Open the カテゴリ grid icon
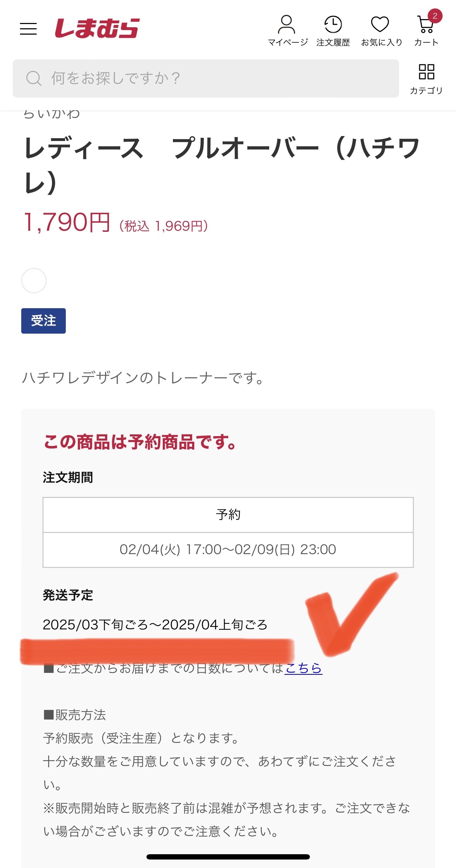456x868 pixels. click(x=426, y=79)
